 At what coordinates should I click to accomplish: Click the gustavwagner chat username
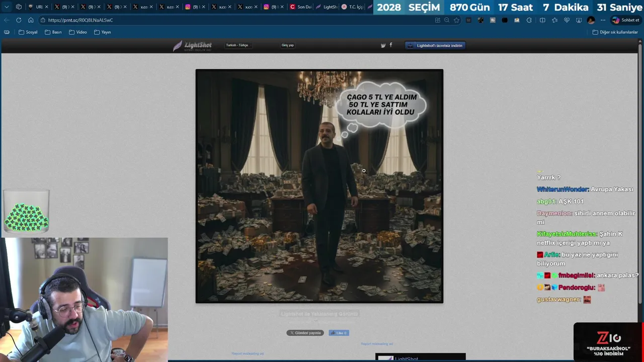pos(558,300)
